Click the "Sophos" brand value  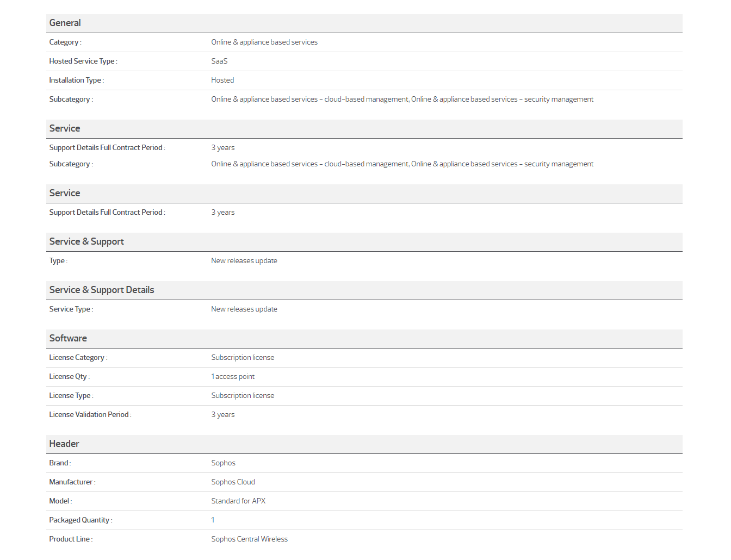tap(223, 463)
